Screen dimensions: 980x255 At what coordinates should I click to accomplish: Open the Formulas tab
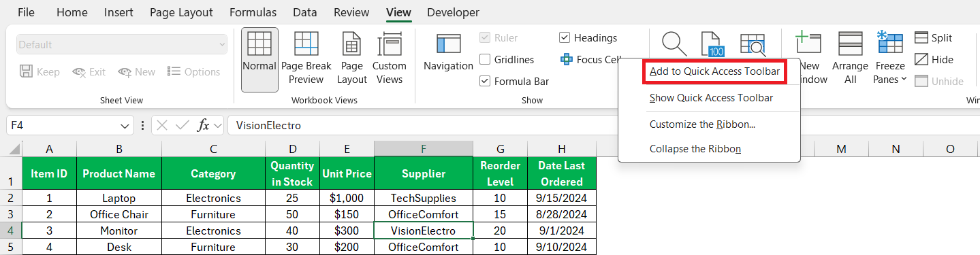pyautogui.click(x=253, y=12)
